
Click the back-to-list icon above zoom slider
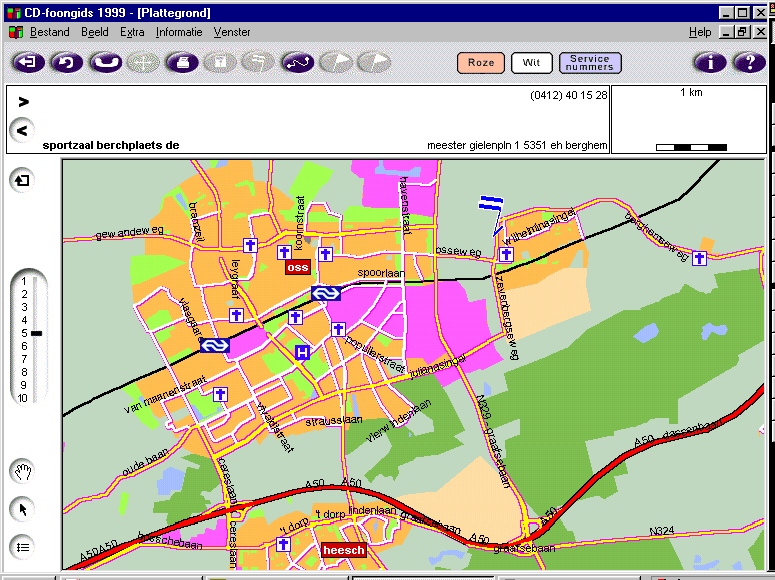coord(22,180)
